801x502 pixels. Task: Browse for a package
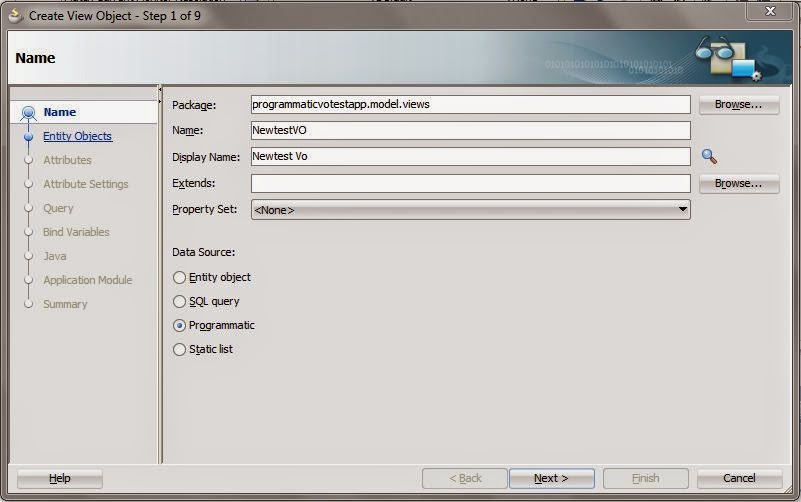[739, 105]
